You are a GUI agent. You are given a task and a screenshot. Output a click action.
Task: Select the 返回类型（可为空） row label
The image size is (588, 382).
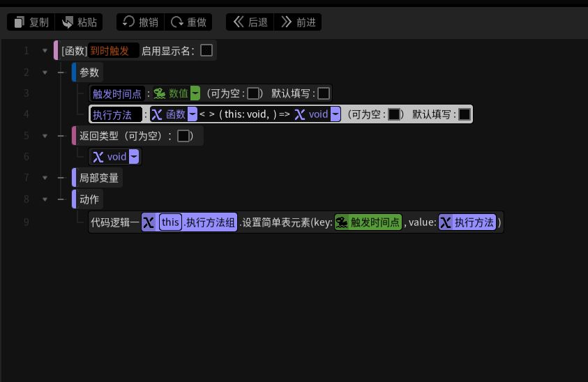pyautogui.click(x=122, y=136)
